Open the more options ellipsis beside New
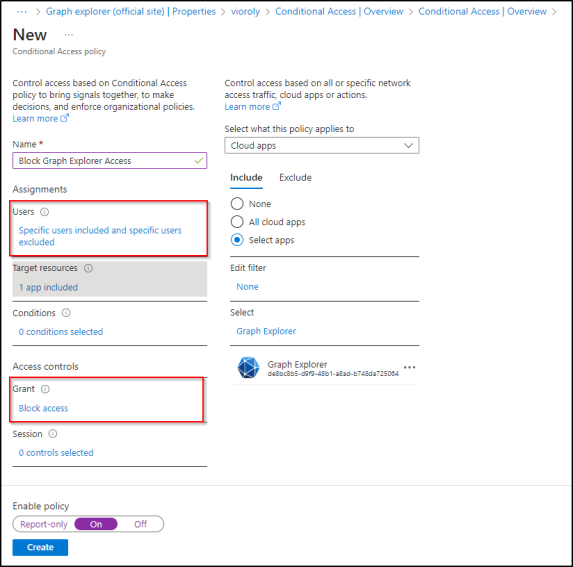Screen dimensions: 573x567 (x=69, y=35)
